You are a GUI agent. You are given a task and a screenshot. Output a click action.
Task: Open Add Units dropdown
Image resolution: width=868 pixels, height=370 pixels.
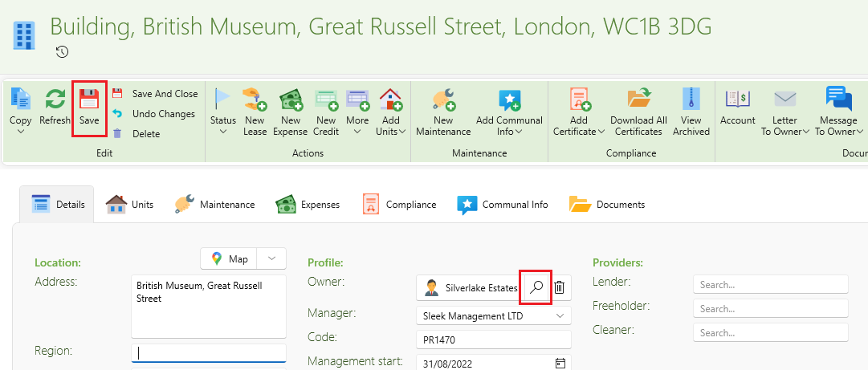click(391, 112)
